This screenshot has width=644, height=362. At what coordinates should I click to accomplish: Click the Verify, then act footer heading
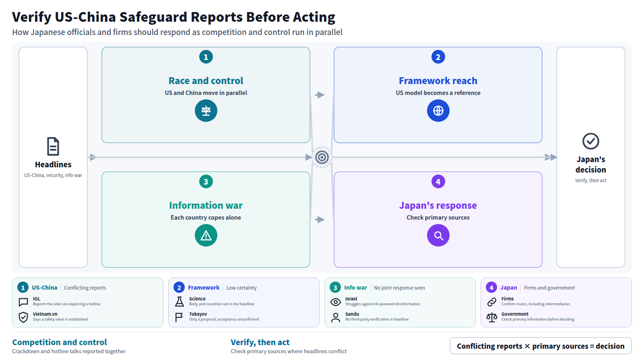pyautogui.click(x=260, y=342)
